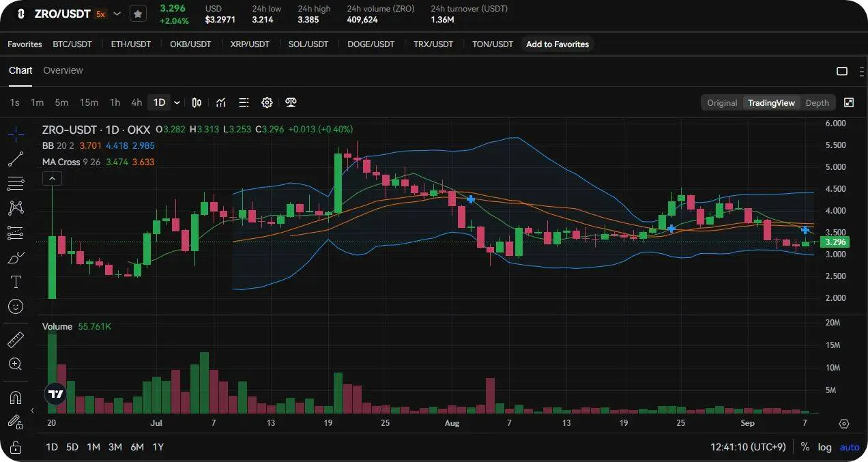The height and width of the screenshot is (462, 868).
Task: Open XRP/USDT from favorites
Action: [250, 44]
